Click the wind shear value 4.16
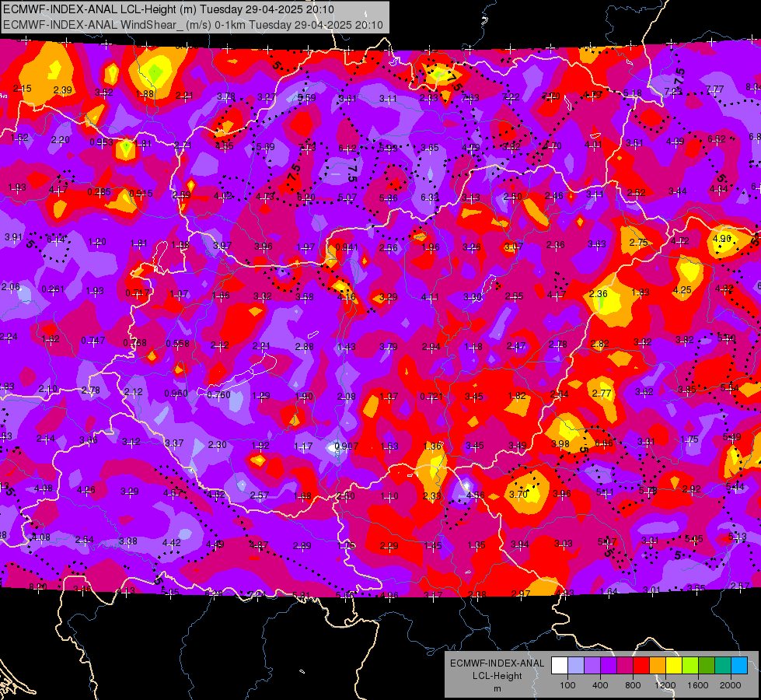Image resolution: width=761 pixels, height=700 pixels. coord(347,296)
